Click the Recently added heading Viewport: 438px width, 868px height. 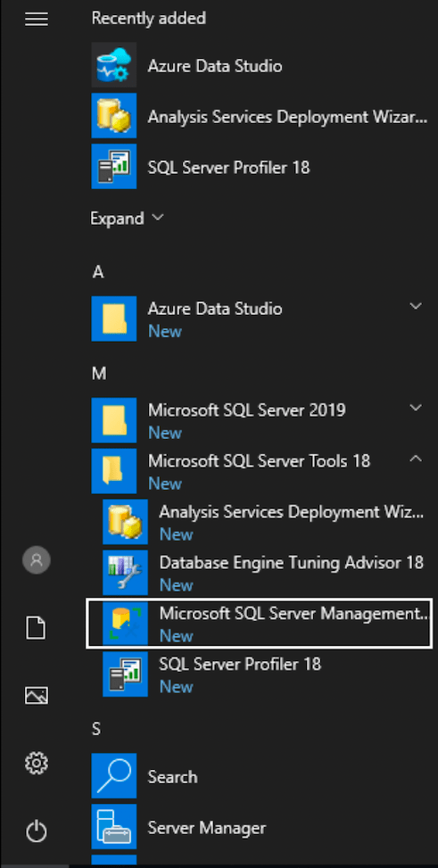point(148,18)
